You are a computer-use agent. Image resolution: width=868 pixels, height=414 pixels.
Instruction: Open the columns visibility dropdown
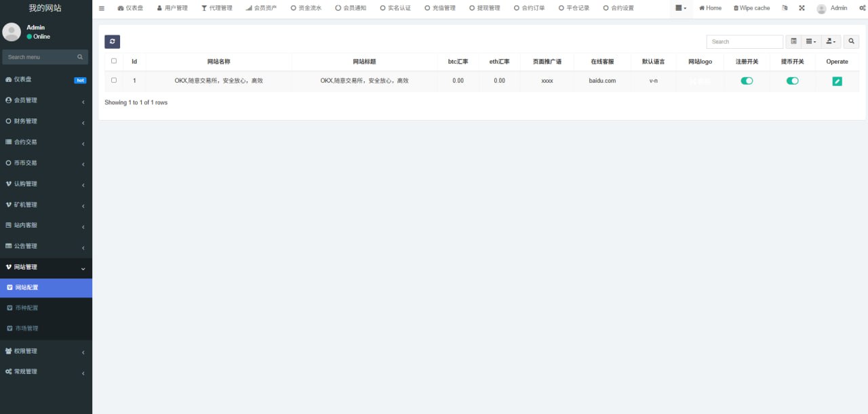pos(811,41)
